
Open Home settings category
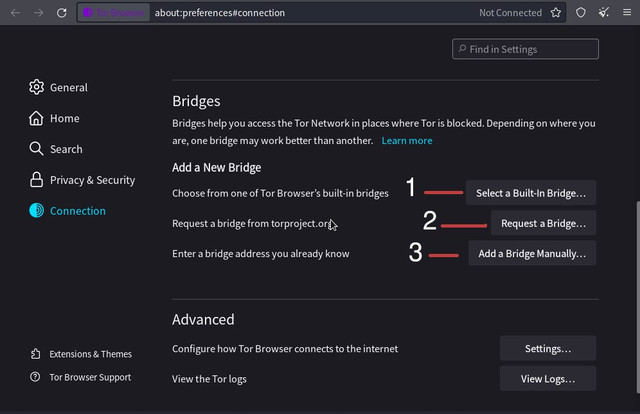[x=54, y=118]
